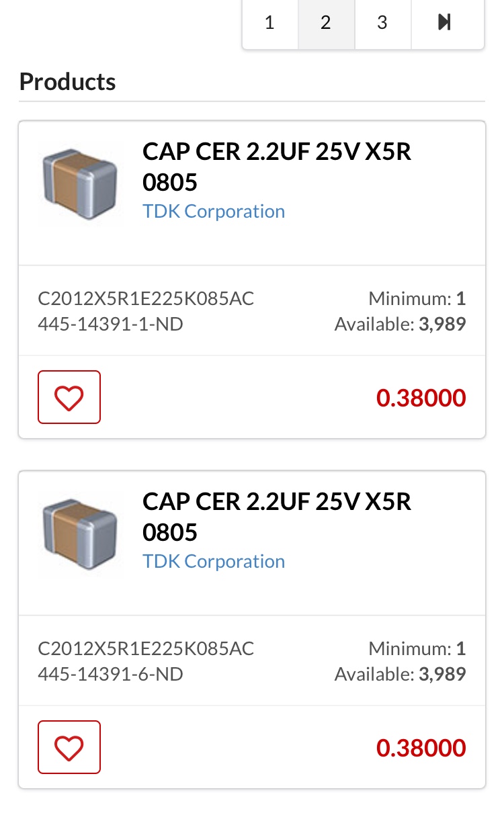Click 0.38000 price in 445-14391-1-ND card

pyautogui.click(x=421, y=398)
